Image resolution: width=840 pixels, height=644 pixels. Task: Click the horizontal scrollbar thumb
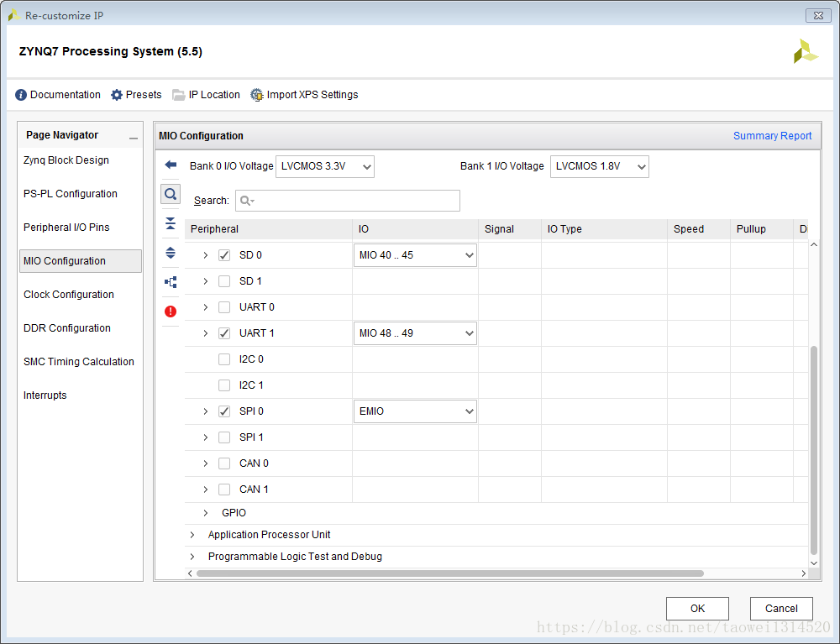click(450, 573)
